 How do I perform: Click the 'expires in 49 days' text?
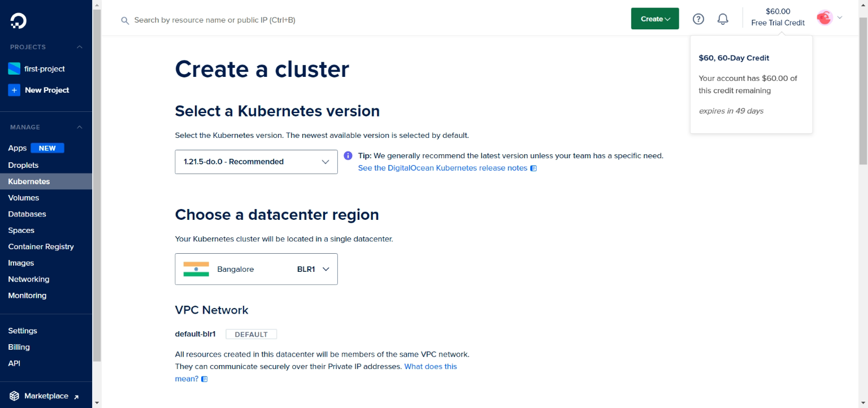click(x=731, y=111)
